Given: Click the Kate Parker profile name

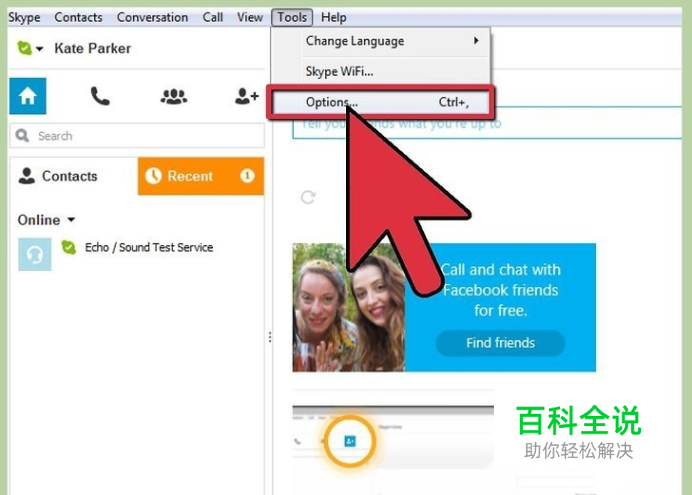Looking at the screenshot, I should [93, 48].
